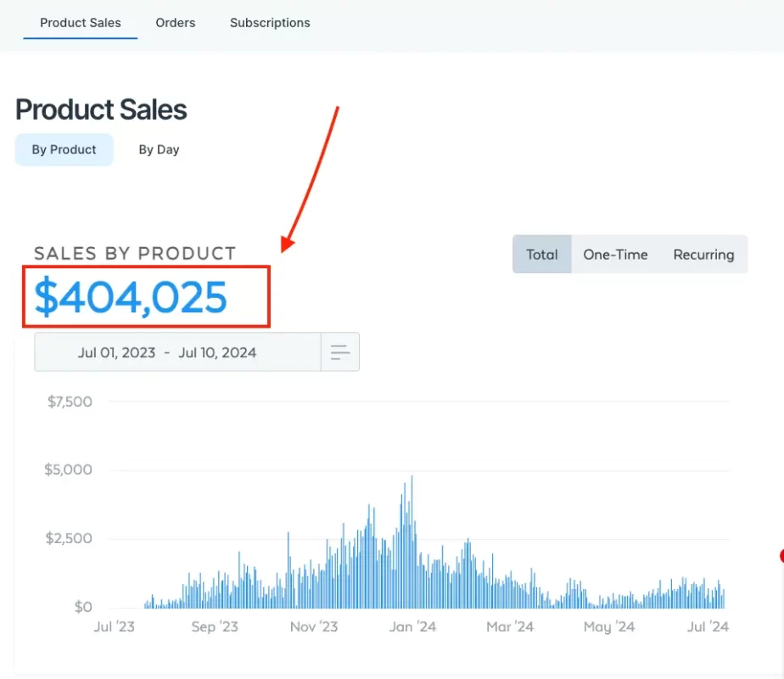Click the Jul 01, 2023 start date
Image resolution: width=784 pixels, height=679 pixels.
pyautogui.click(x=116, y=352)
